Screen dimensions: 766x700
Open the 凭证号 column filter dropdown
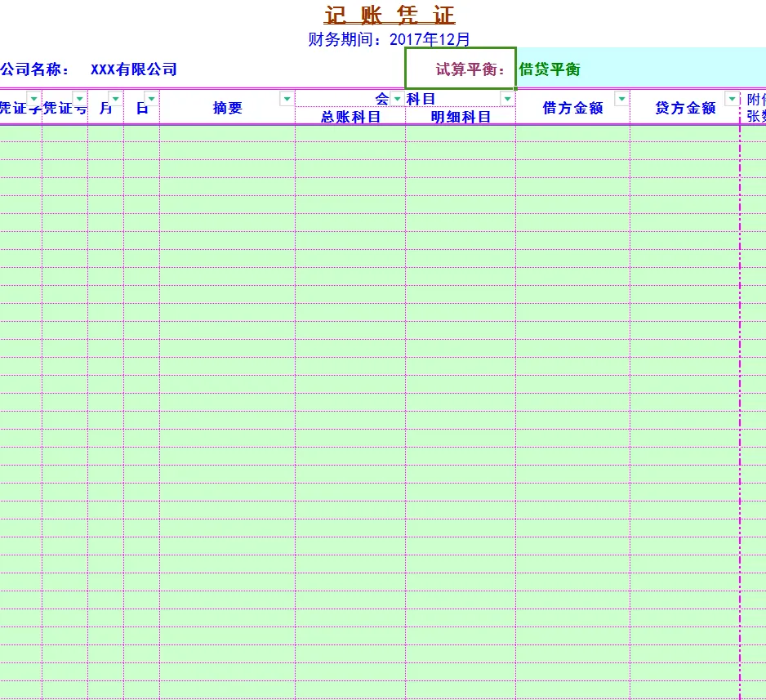pos(80,99)
